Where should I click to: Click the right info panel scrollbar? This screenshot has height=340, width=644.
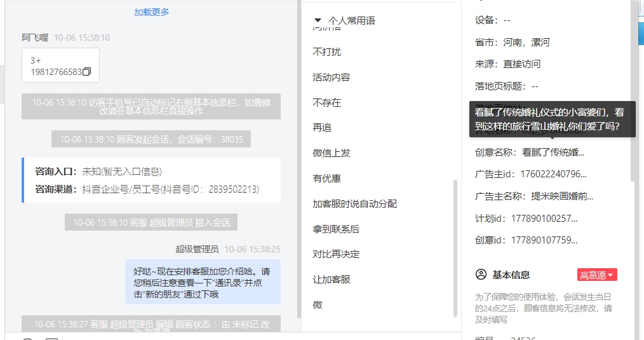pyautogui.click(x=633, y=90)
